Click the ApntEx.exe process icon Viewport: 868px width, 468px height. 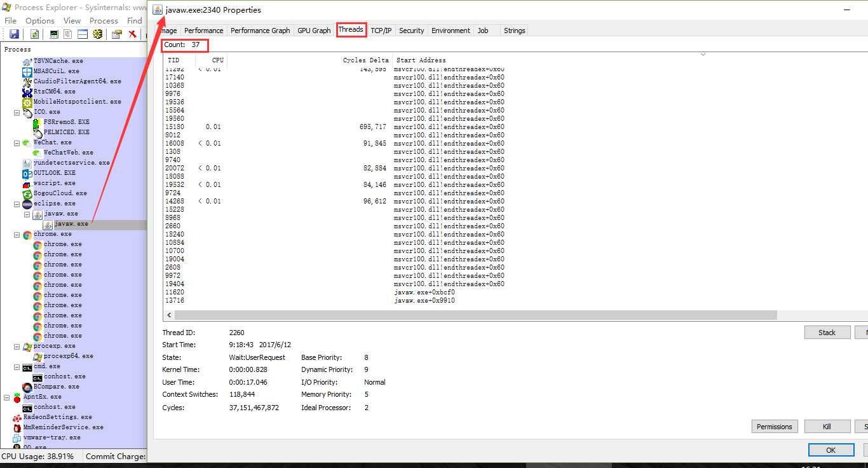click(x=17, y=397)
